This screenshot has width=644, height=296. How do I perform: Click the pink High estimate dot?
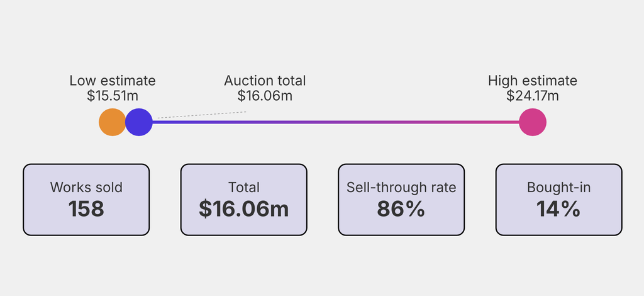click(533, 122)
